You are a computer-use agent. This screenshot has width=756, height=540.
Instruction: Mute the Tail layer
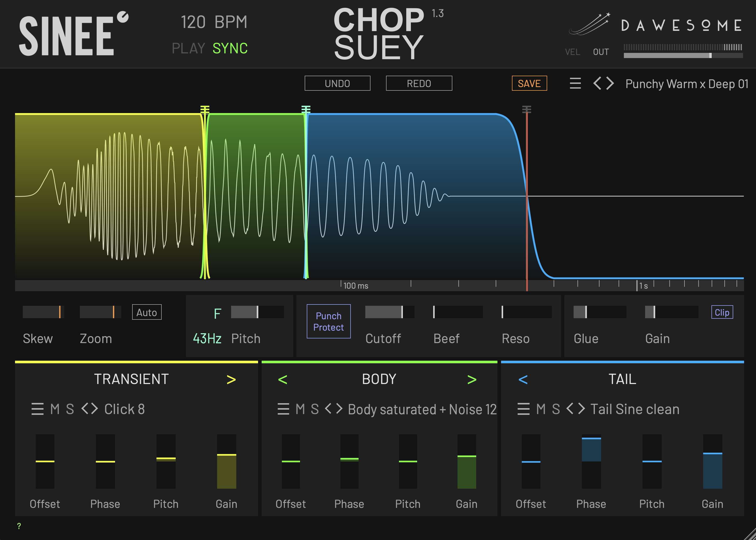click(541, 409)
